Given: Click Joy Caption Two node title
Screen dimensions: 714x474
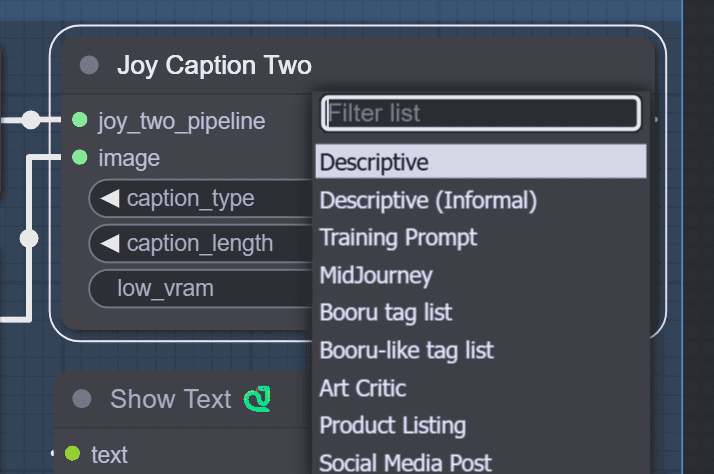Looking at the screenshot, I should click(214, 65).
